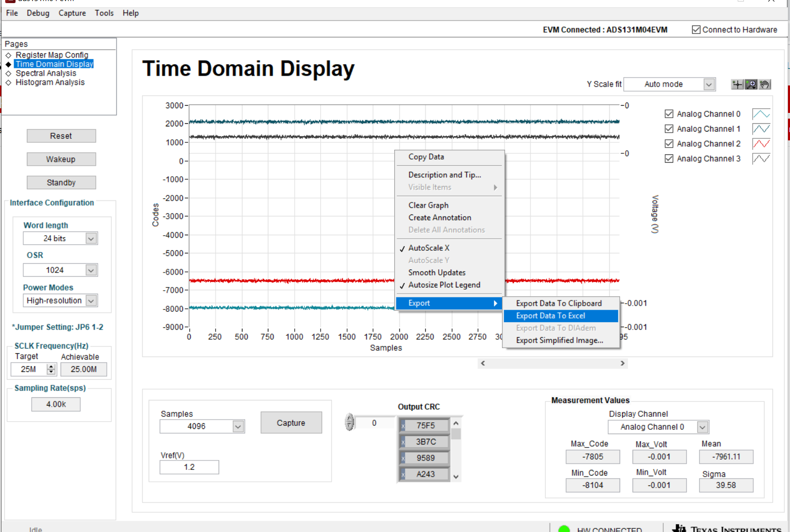The image size is (790, 532).
Task: Adjust SCLK target frequency stepper
Action: (51, 369)
